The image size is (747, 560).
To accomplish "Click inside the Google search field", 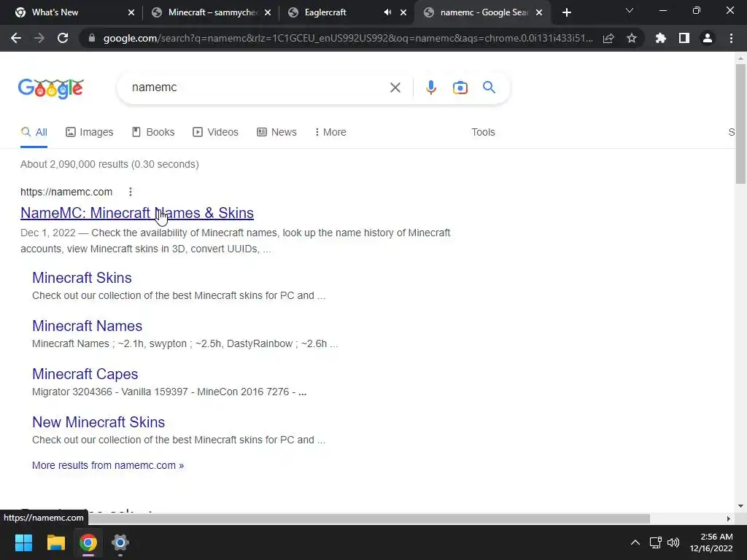I will pyautogui.click(x=258, y=87).
